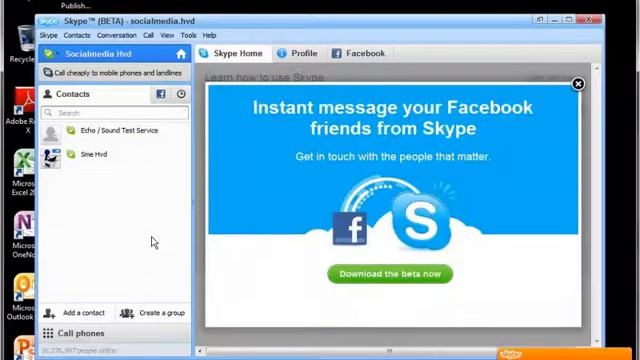
Task: Click the orange Skype notification bar
Action: click(x=564, y=354)
